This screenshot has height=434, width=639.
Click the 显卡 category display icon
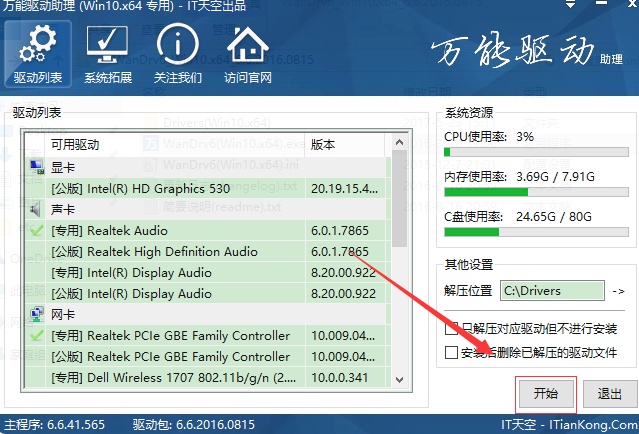36,167
